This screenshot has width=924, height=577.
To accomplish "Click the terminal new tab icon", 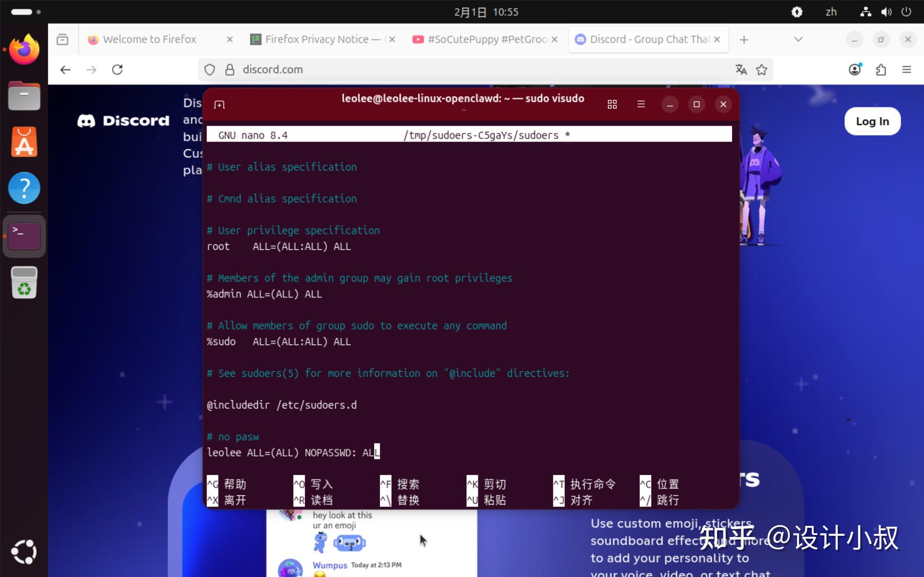I will (219, 105).
